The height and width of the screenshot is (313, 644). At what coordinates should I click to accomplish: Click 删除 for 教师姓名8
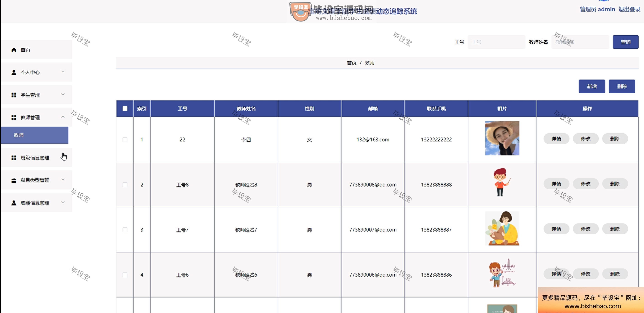pyautogui.click(x=615, y=184)
